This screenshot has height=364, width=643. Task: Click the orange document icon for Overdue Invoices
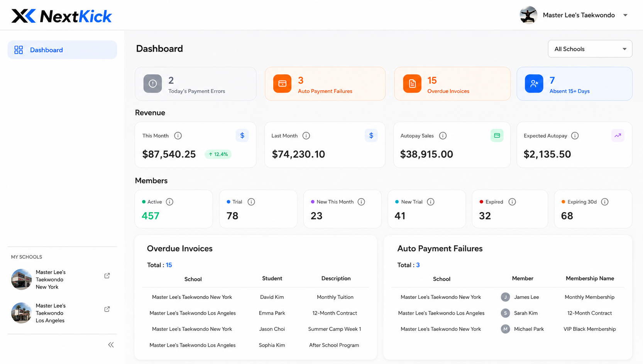click(412, 84)
